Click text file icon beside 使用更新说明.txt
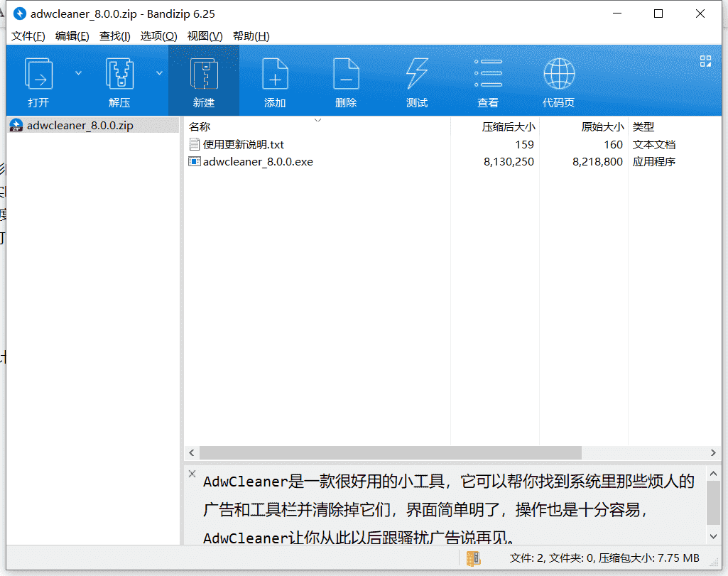This screenshot has height=576, width=728. tap(195, 144)
